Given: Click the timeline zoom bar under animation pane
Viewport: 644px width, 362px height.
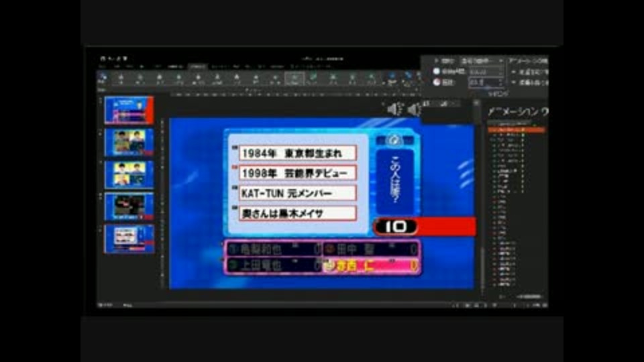Looking at the screenshot, I should [x=529, y=296].
